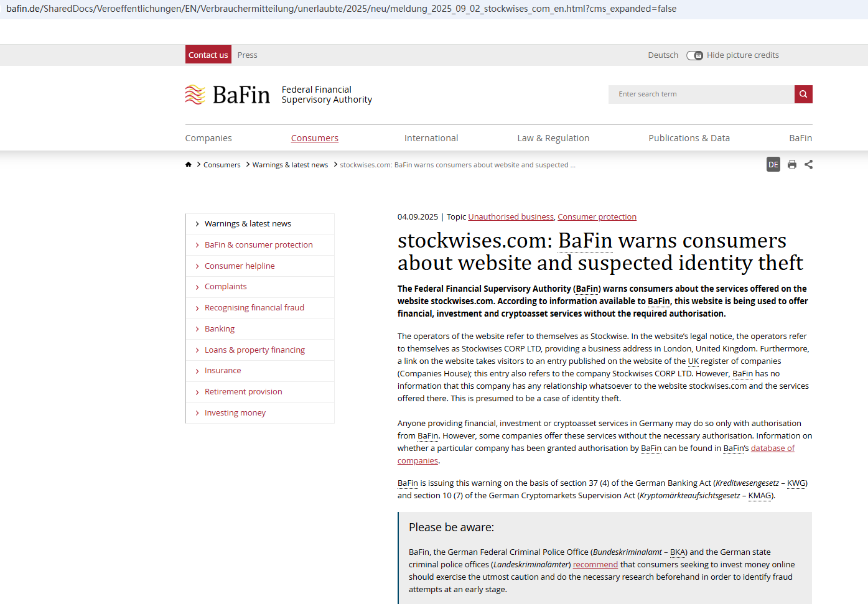This screenshot has height=604, width=868.
Task: Click 'Federal Financial Supervisory Authority' header text
Action: pyautogui.click(x=327, y=95)
